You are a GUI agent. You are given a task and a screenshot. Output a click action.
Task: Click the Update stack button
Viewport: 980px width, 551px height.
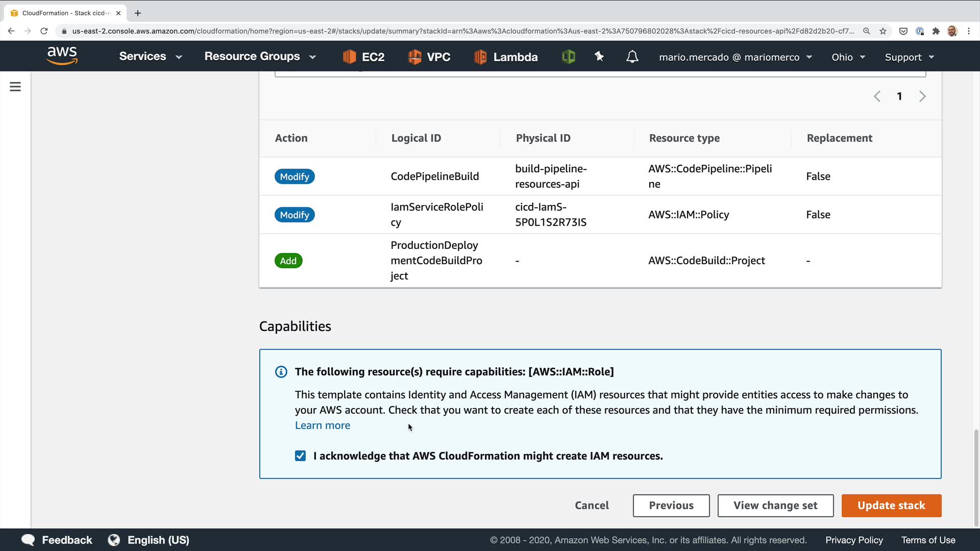tap(891, 506)
